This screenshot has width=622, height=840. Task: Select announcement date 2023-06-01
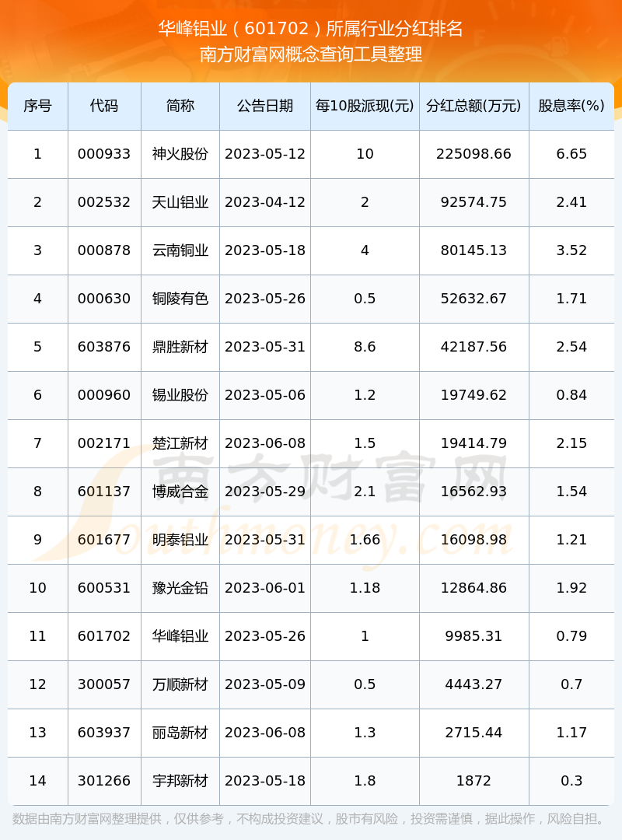coord(265,588)
